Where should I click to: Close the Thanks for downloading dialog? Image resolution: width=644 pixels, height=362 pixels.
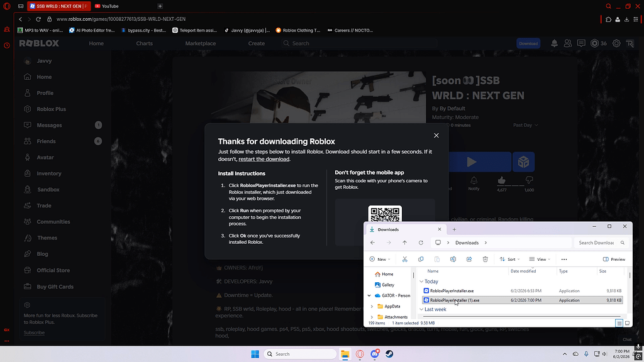tap(436, 136)
